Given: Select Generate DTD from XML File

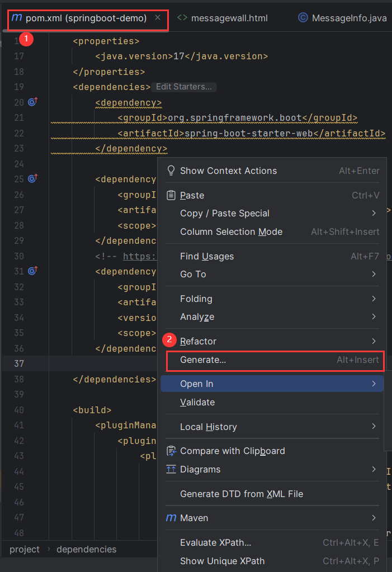Looking at the screenshot, I should (272, 494).
